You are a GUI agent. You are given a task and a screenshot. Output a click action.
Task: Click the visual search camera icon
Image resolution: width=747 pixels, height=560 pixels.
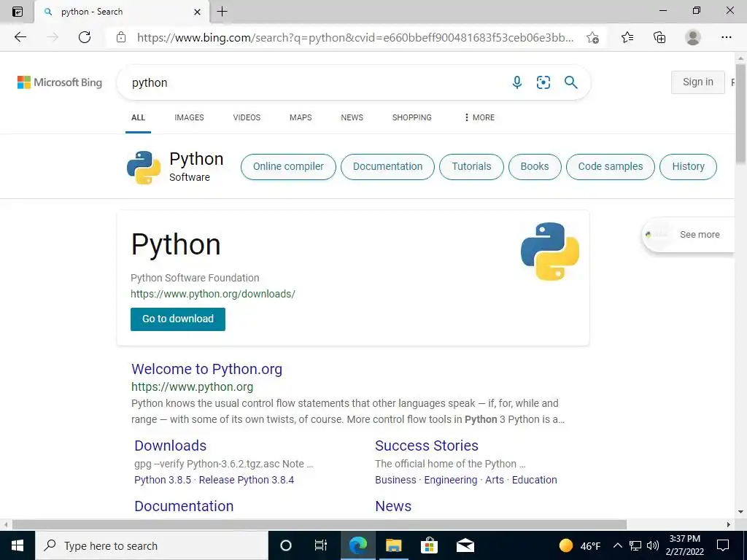(x=543, y=82)
